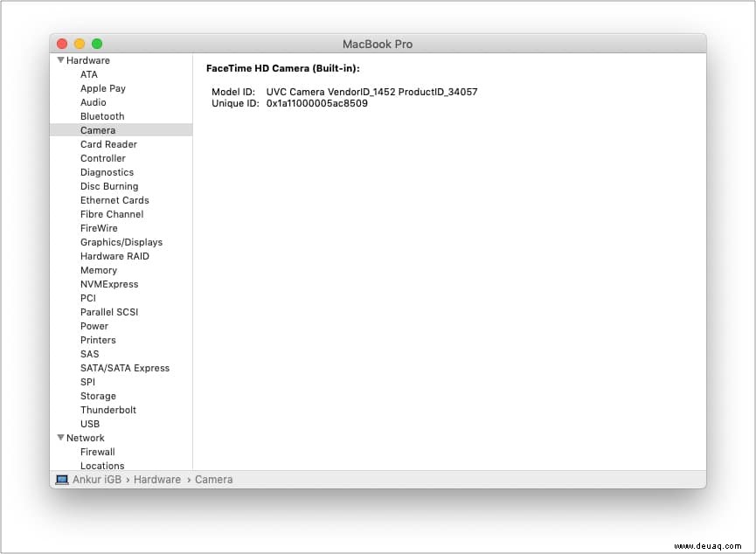Close the MacBook Pro window

click(x=62, y=44)
